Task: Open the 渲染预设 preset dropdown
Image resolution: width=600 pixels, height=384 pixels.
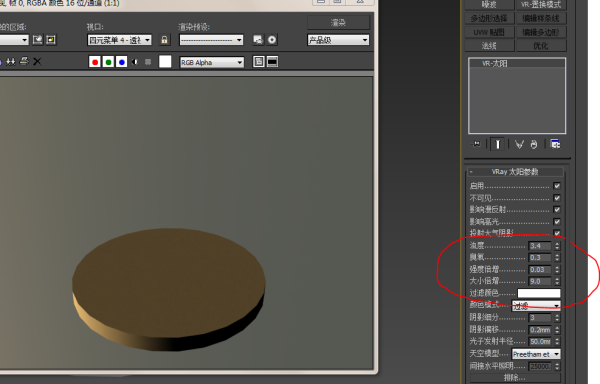Action: (x=211, y=40)
